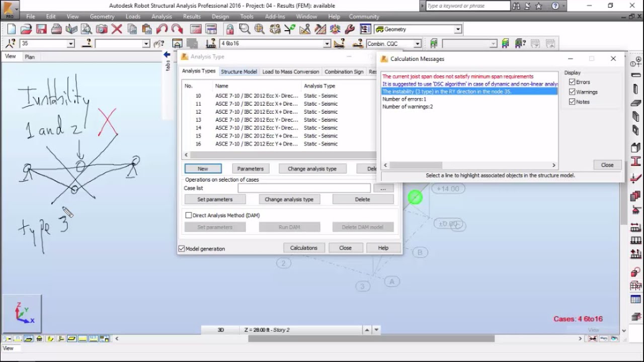
Task: Capture the screen with the camera icon
Action: pos(101,29)
